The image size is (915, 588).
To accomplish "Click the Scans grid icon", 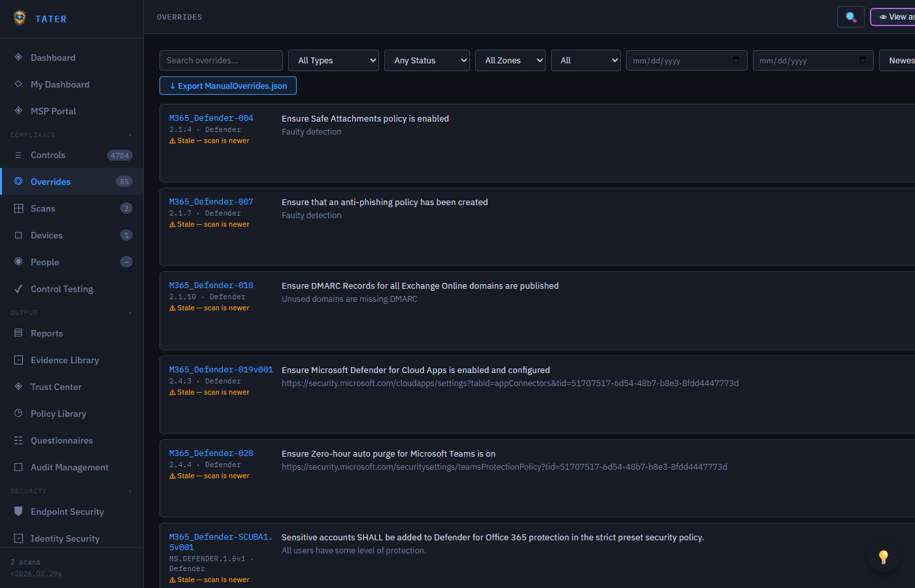I will [x=18, y=208].
